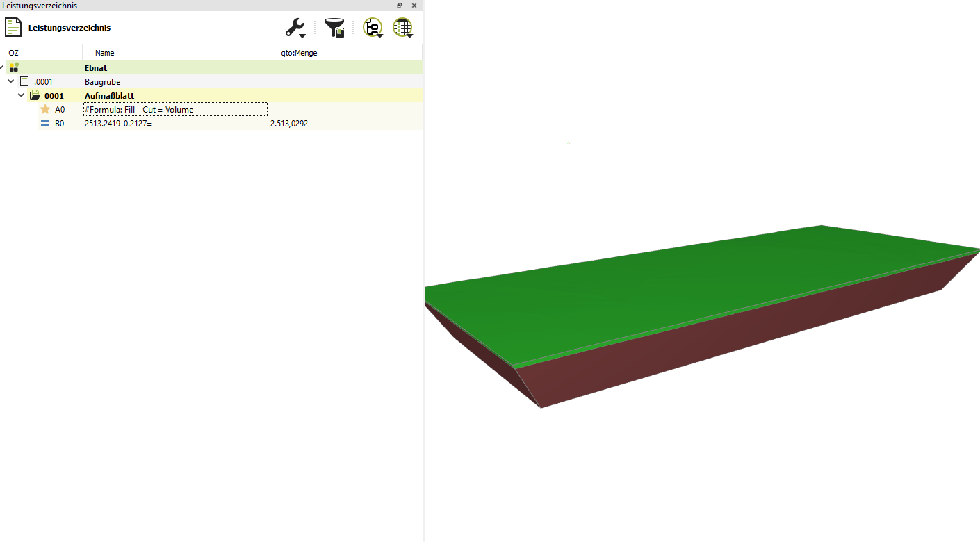This screenshot has height=542, width=980.
Task: Click the equals icon on row B0
Action: (x=45, y=123)
